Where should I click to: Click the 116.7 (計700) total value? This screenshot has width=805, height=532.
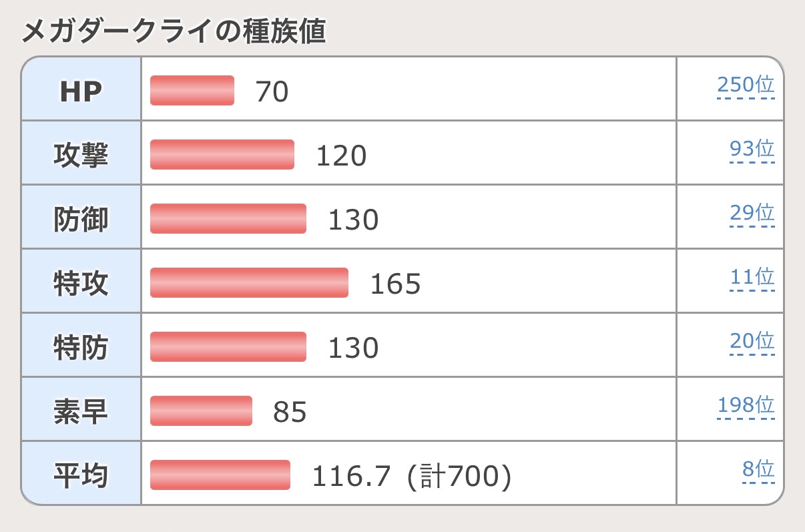[x=412, y=477]
